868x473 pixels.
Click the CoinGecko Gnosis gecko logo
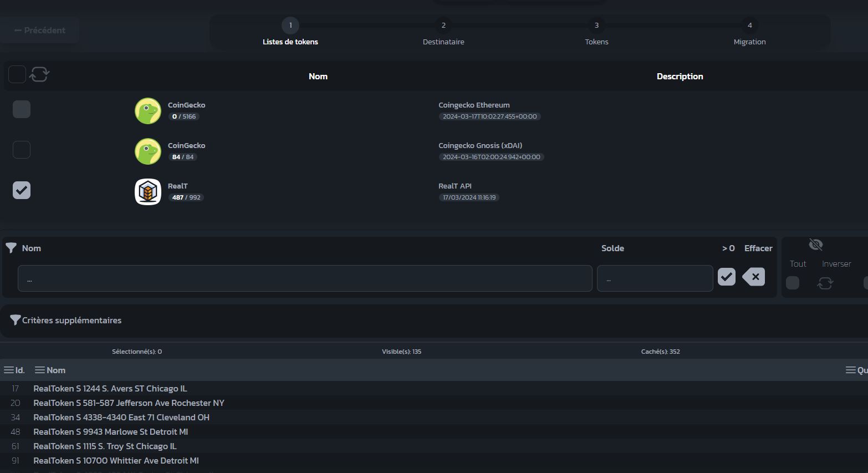click(x=148, y=151)
